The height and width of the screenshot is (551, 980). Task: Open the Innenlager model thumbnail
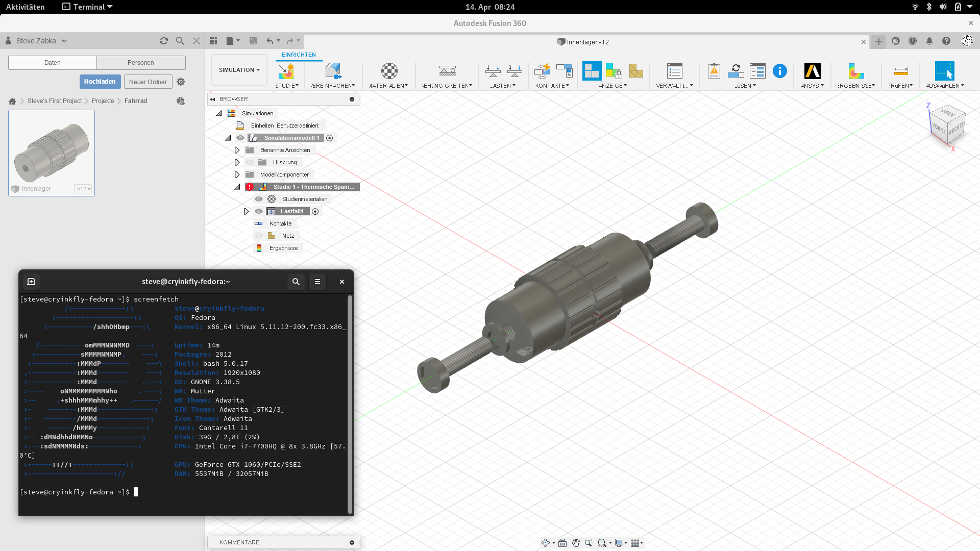[52, 147]
